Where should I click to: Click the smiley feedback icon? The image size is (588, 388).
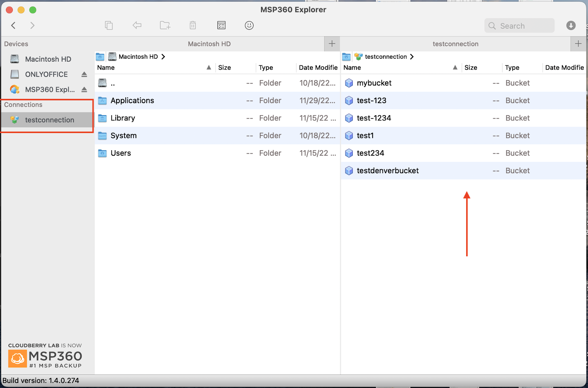coord(249,25)
